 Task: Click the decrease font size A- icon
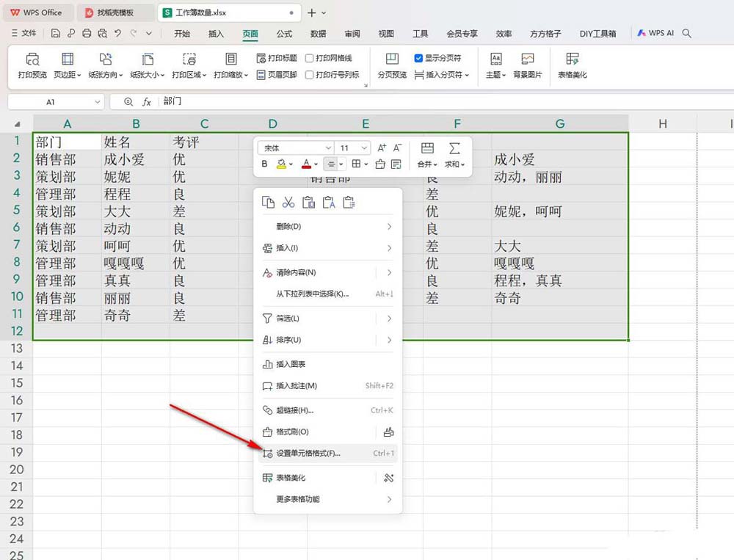[x=397, y=148]
